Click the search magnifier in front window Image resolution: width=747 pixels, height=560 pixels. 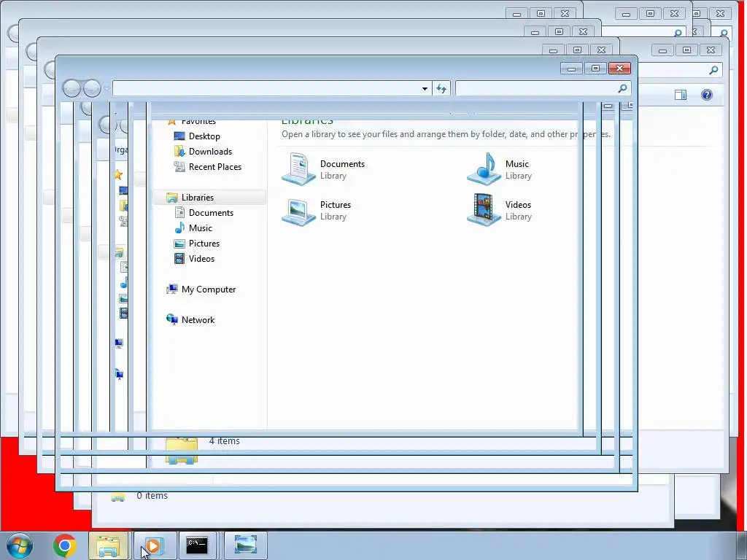622,88
